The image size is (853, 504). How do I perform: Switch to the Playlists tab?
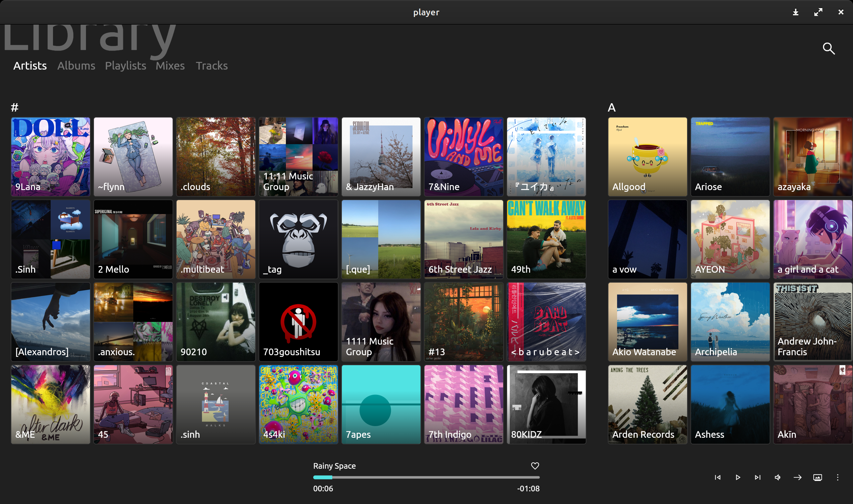125,66
